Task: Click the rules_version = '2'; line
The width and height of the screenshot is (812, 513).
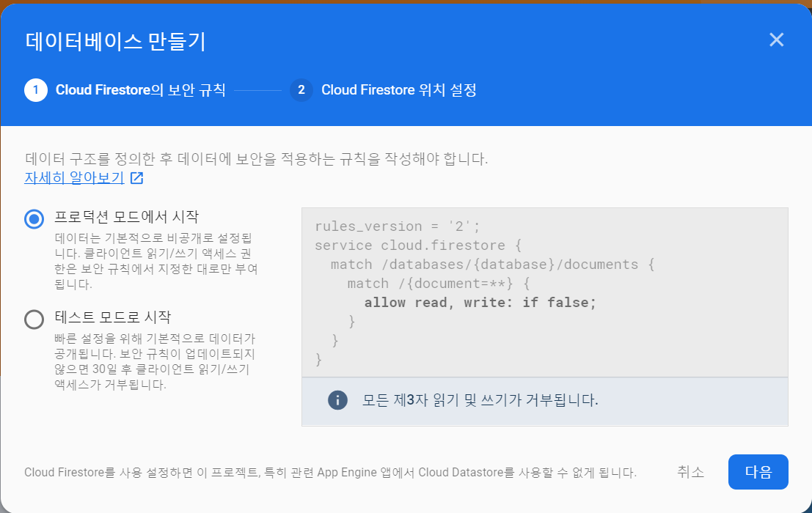Action: [x=397, y=226]
